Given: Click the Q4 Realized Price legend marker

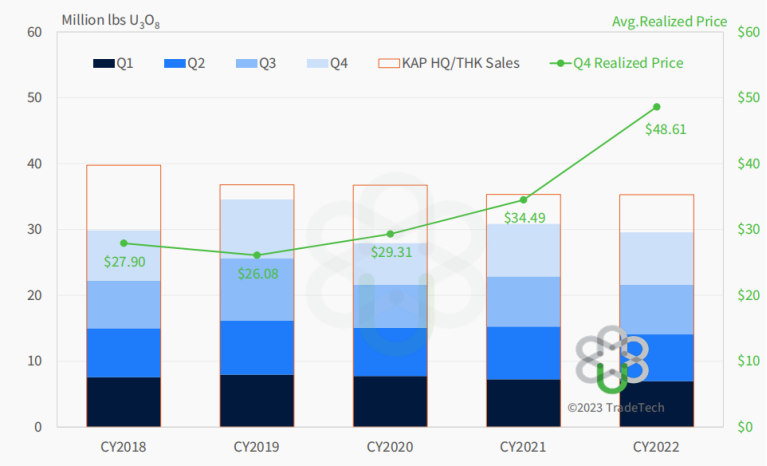Looking at the screenshot, I should pos(561,63).
